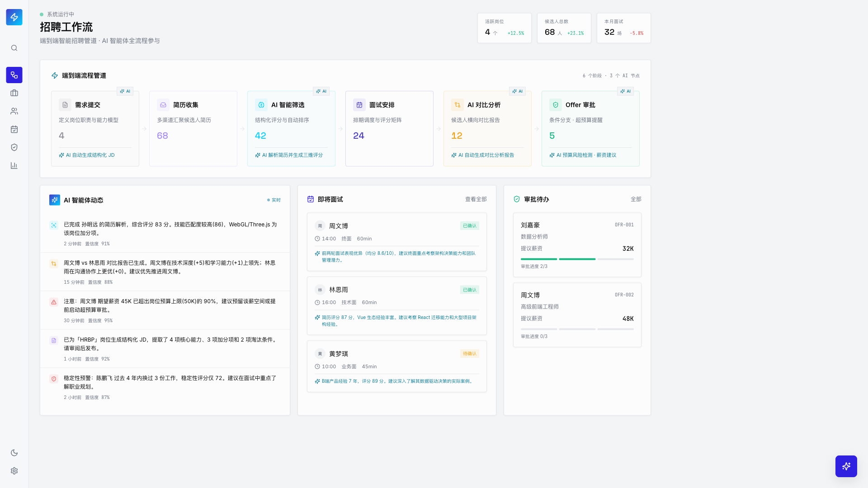Viewport: 868px width, 488px height.
Task: Click 刘嘉豪 approval progress bar
Action: click(577, 259)
